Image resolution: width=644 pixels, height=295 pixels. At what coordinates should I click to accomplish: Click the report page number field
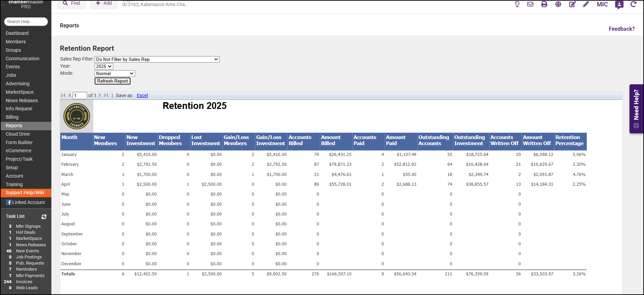tap(80, 96)
